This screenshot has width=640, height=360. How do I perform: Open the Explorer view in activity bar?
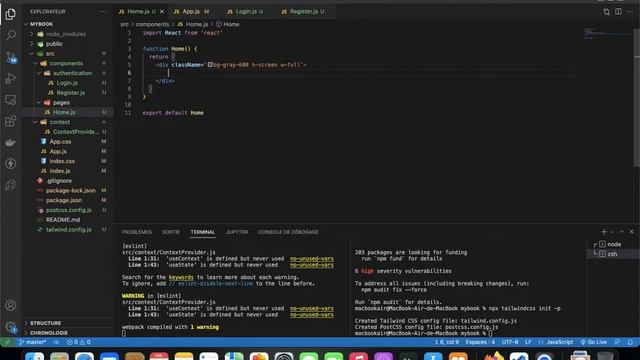click(x=11, y=14)
